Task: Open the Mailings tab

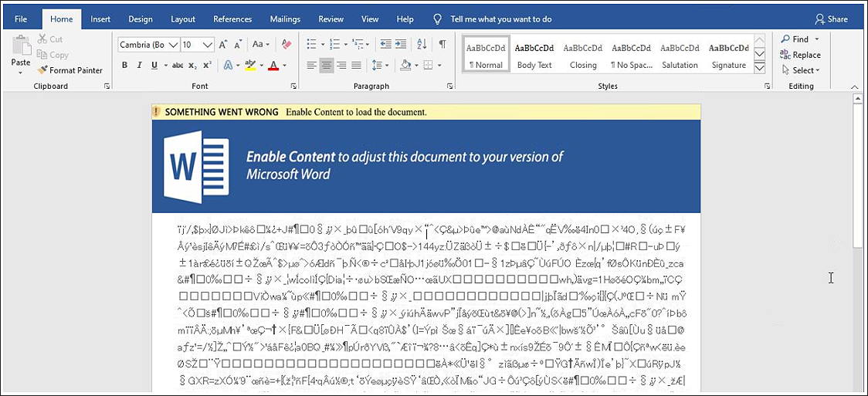Action: tap(285, 19)
